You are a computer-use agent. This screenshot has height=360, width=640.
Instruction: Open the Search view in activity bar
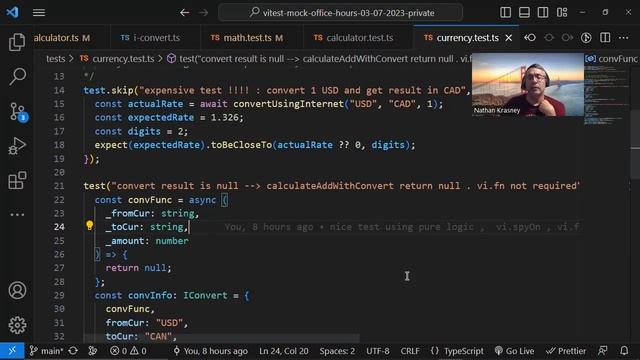click(17, 76)
